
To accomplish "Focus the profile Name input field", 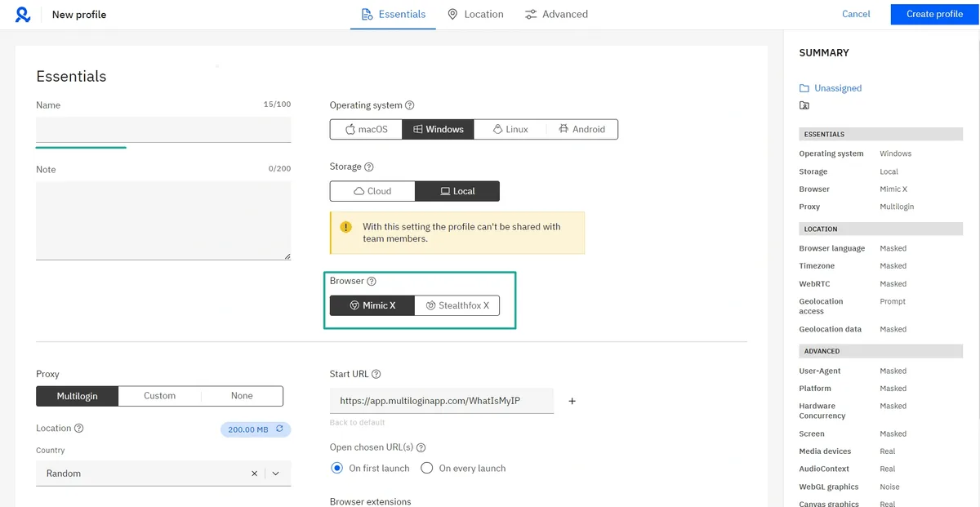I will coord(163,130).
